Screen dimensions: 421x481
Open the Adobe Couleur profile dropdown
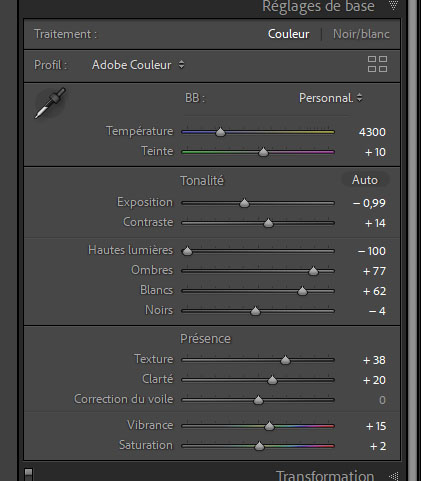pyautogui.click(x=138, y=65)
